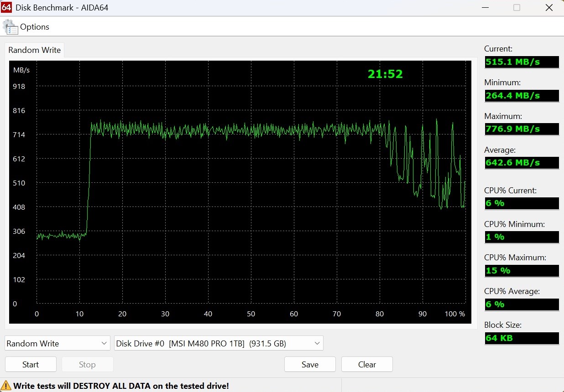Close the Disk Benchmark window
Image resolution: width=564 pixels, height=392 pixels.
point(549,8)
